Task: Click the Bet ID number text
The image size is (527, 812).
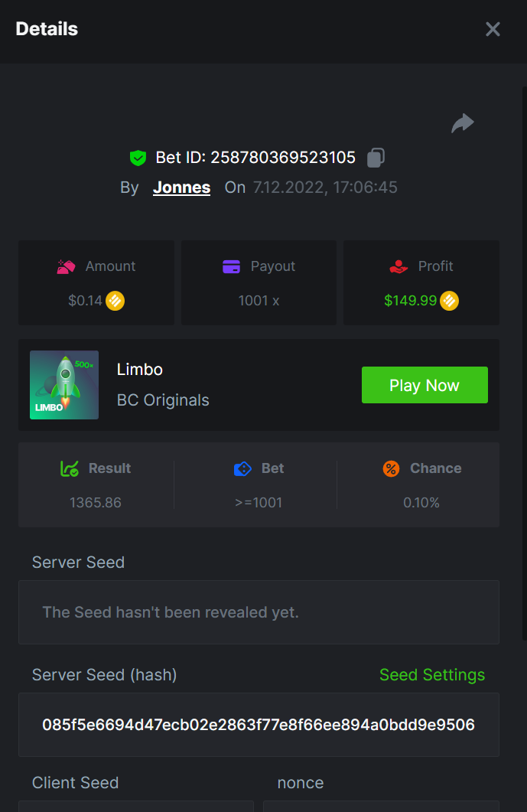Action: click(x=283, y=158)
